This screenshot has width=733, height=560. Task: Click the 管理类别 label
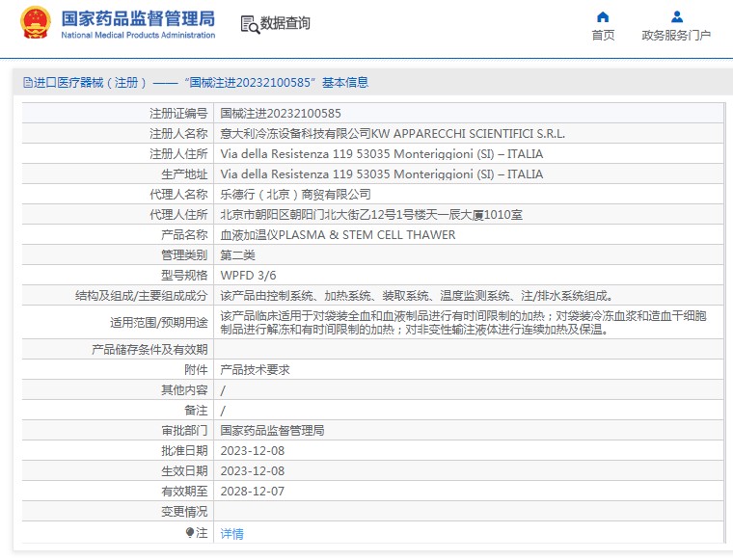(x=184, y=255)
